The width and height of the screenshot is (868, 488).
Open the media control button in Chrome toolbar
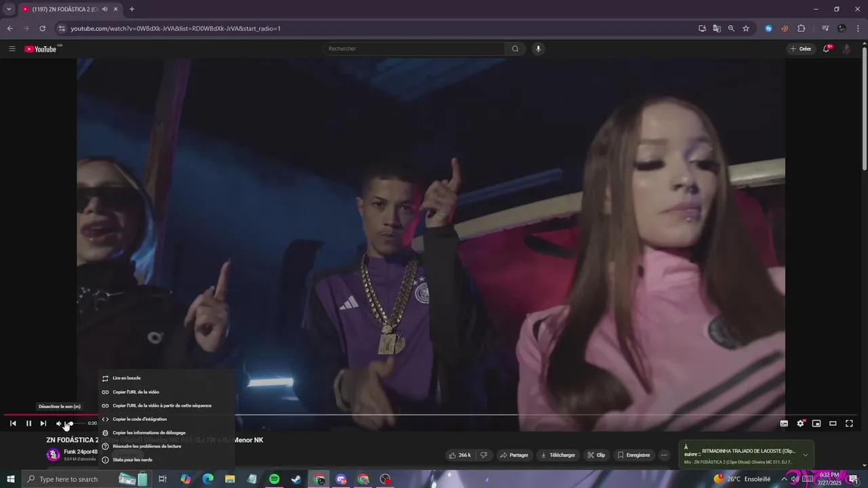[x=825, y=28]
